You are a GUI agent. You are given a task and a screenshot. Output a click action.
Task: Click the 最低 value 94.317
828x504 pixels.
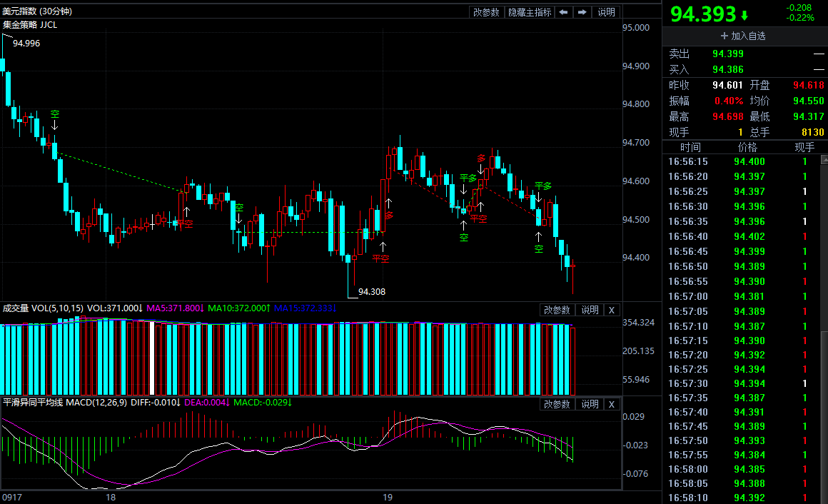(809, 117)
